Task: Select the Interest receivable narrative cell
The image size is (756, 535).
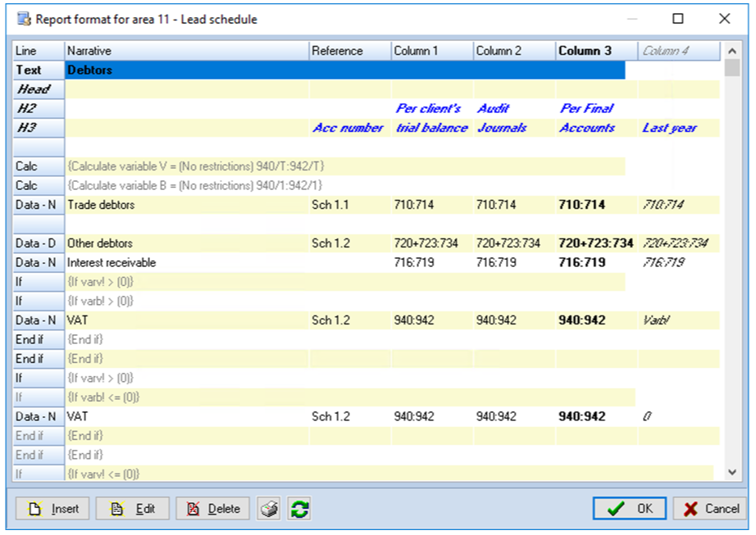Action: click(x=187, y=262)
